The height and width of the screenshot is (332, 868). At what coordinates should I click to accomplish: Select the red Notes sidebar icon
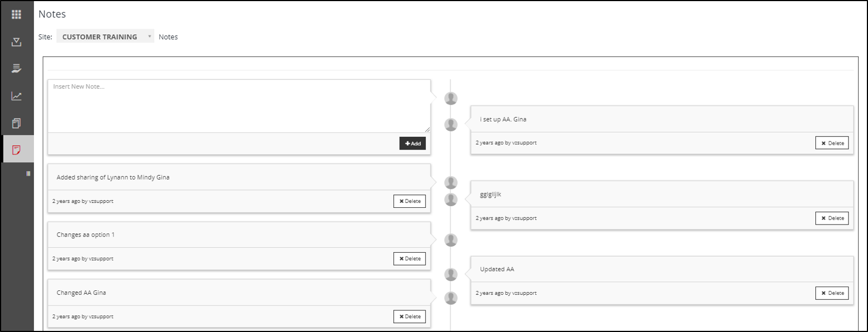point(17,150)
